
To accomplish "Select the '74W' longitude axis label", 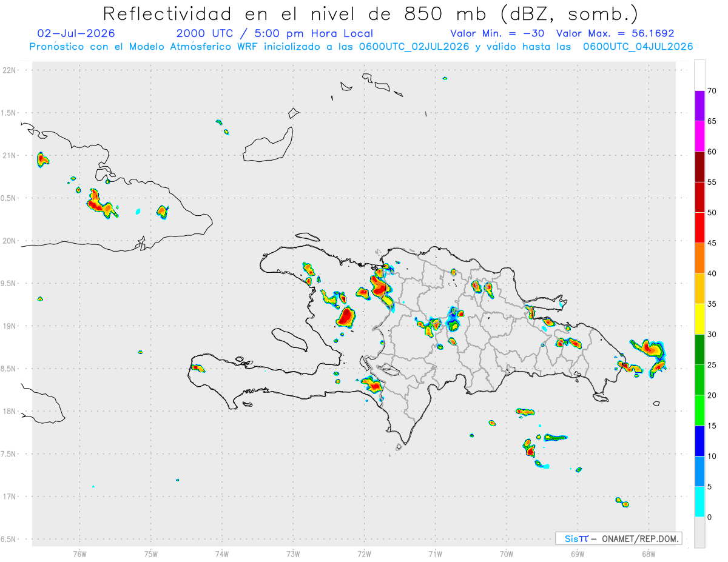I will 221,554.
